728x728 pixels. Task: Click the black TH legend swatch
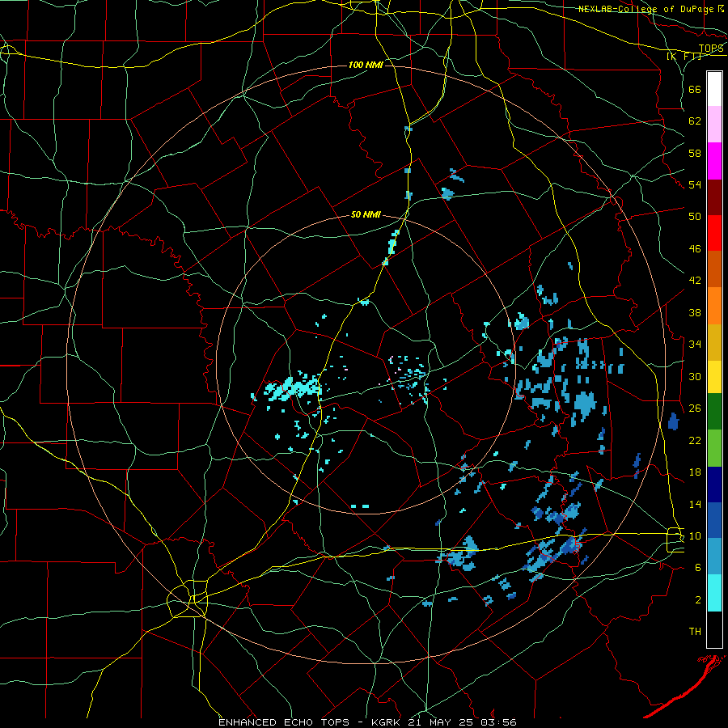click(x=714, y=629)
